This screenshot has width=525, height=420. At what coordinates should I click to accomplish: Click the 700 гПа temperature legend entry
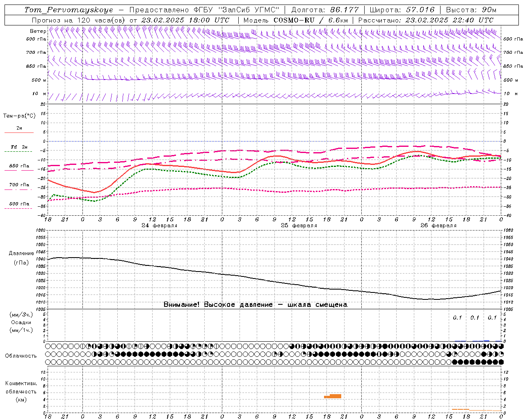click(x=19, y=185)
